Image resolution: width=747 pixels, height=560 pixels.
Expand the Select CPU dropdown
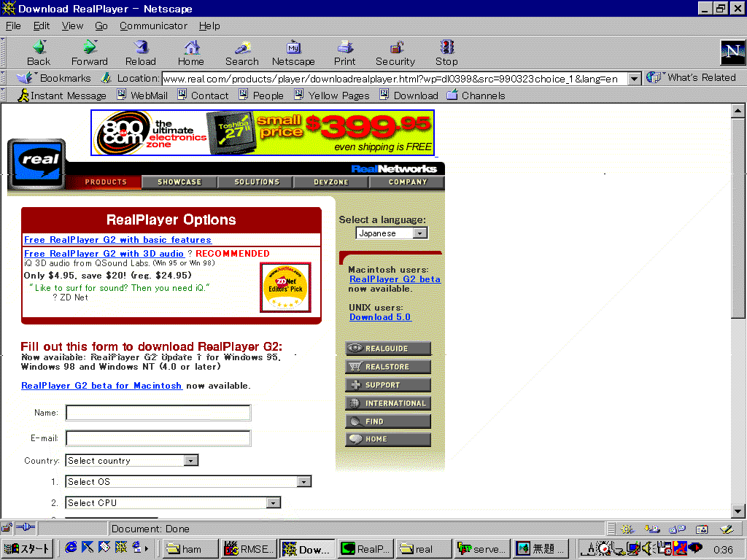point(173,502)
